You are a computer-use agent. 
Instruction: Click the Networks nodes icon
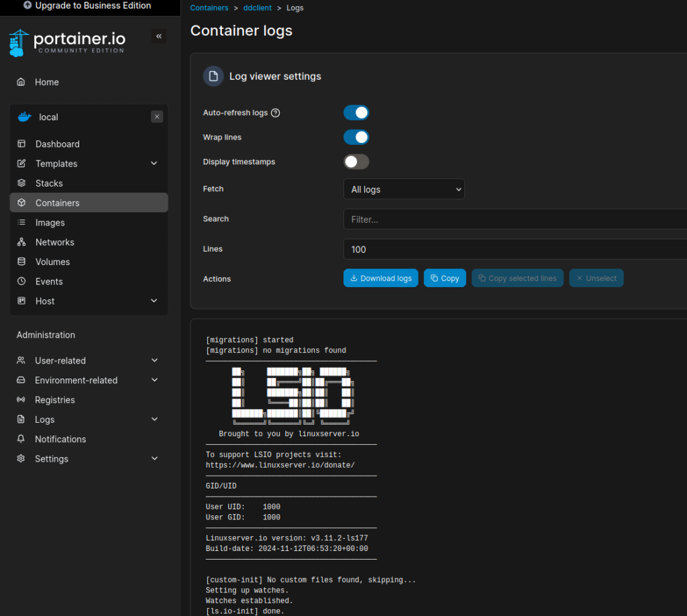pos(21,242)
